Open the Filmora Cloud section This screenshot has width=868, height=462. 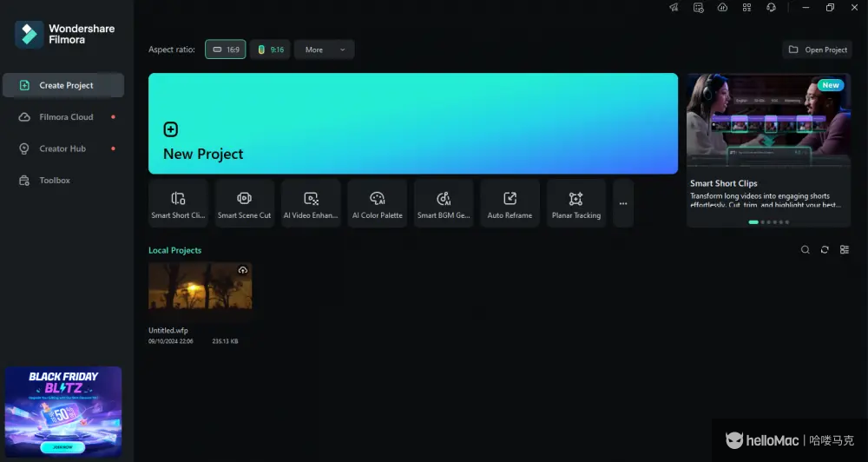coord(66,117)
